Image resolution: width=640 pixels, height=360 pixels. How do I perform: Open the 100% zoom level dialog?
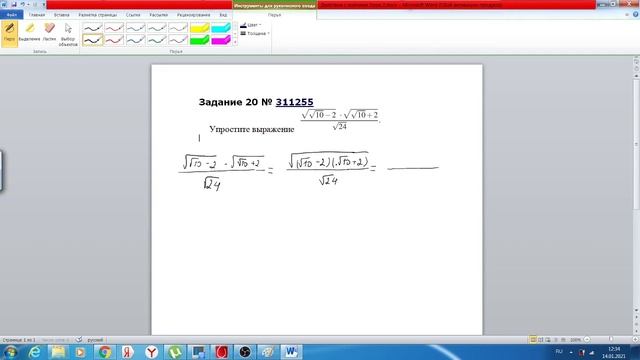pos(575,340)
